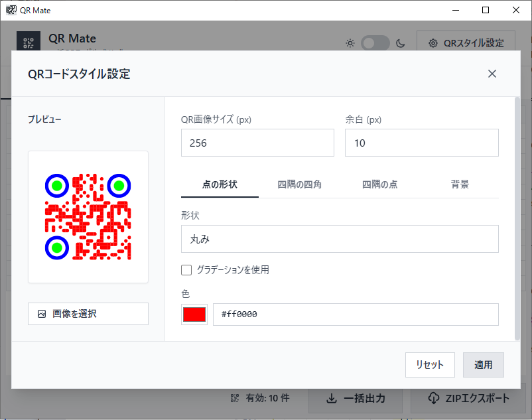This screenshot has height=420, width=532.
Task: Switch to the 四隅の点 tab
Action: pos(379,184)
